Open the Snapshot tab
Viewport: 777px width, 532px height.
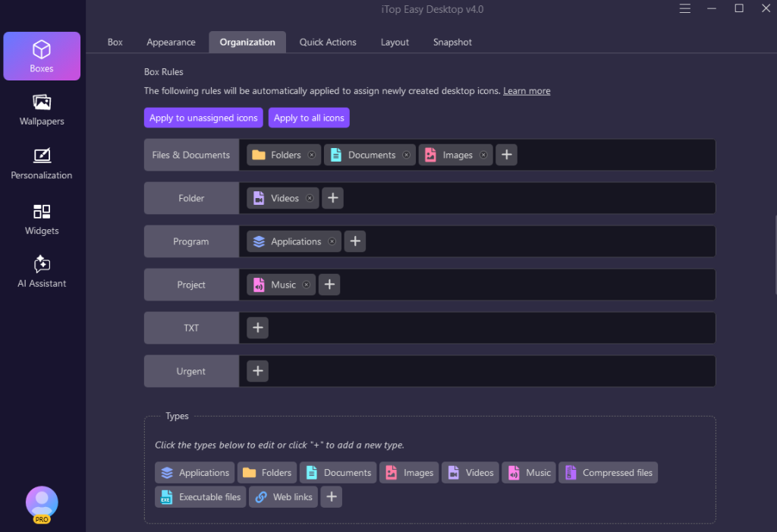click(452, 42)
